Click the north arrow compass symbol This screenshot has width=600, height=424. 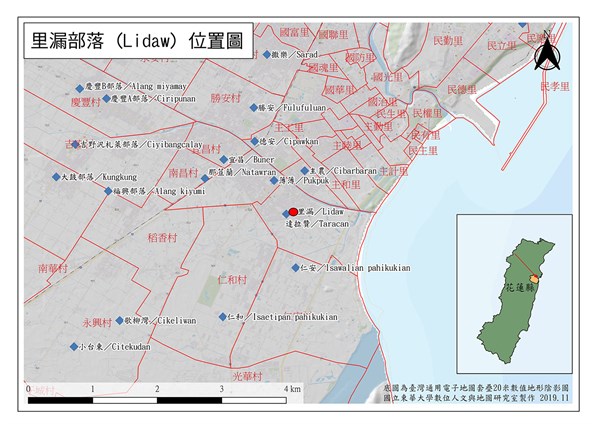(545, 51)
